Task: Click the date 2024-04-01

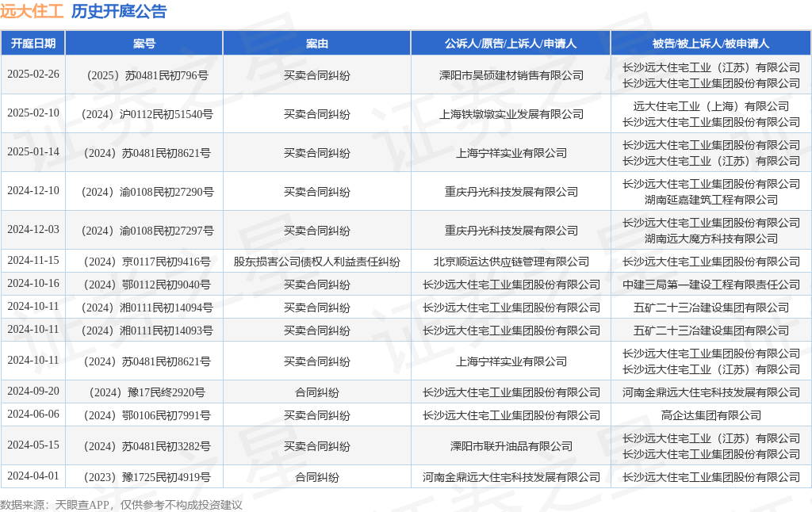Action: click(33, 476)
